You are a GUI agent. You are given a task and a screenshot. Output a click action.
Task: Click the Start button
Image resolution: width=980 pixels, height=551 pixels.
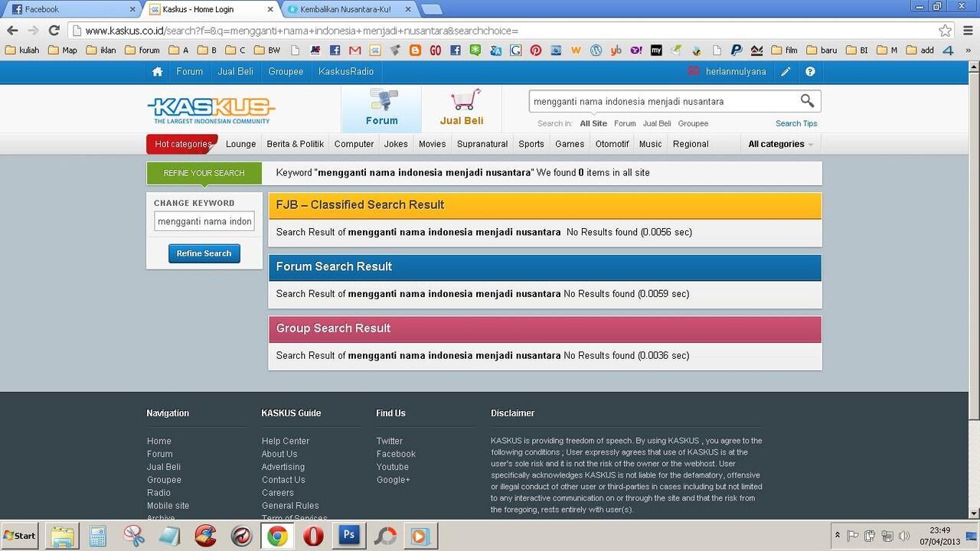[x=20, y=536]
